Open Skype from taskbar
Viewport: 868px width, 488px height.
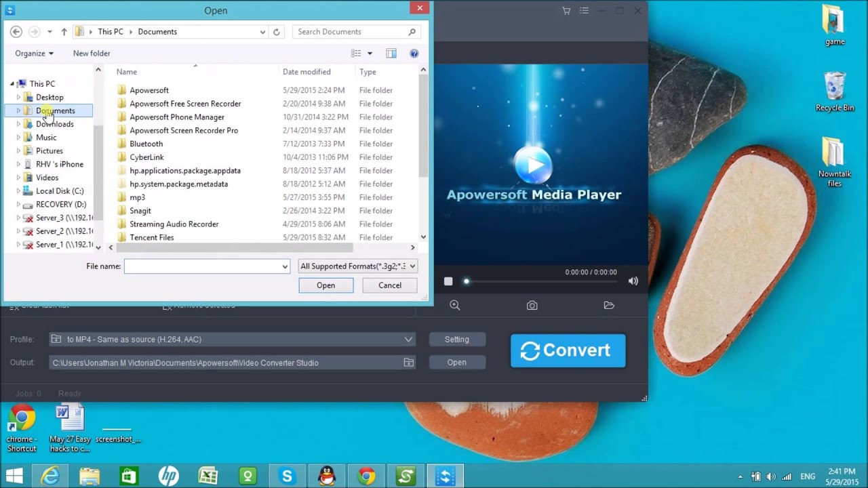(288, 476)
